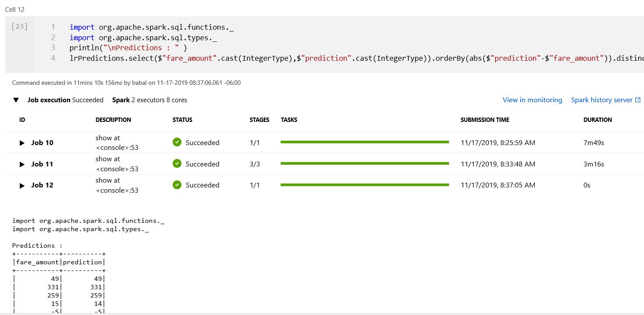Screen dimensions: 644x315
Task: Click the external link icon beside Spark history server
Action: (638, 100)
